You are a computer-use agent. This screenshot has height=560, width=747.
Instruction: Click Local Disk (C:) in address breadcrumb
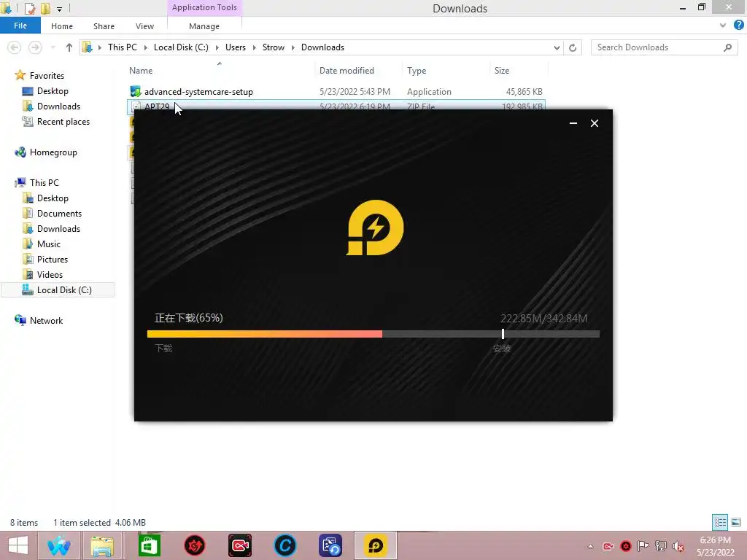point(181,47)
